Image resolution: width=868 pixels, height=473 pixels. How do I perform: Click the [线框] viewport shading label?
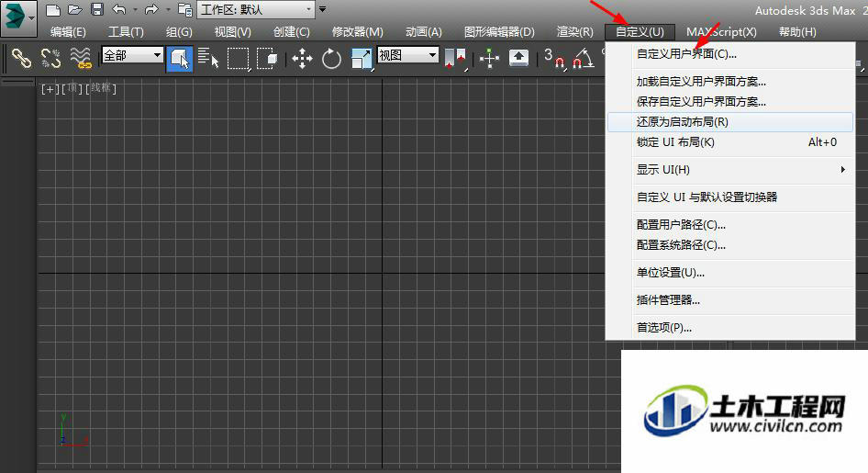coord(101,88)
